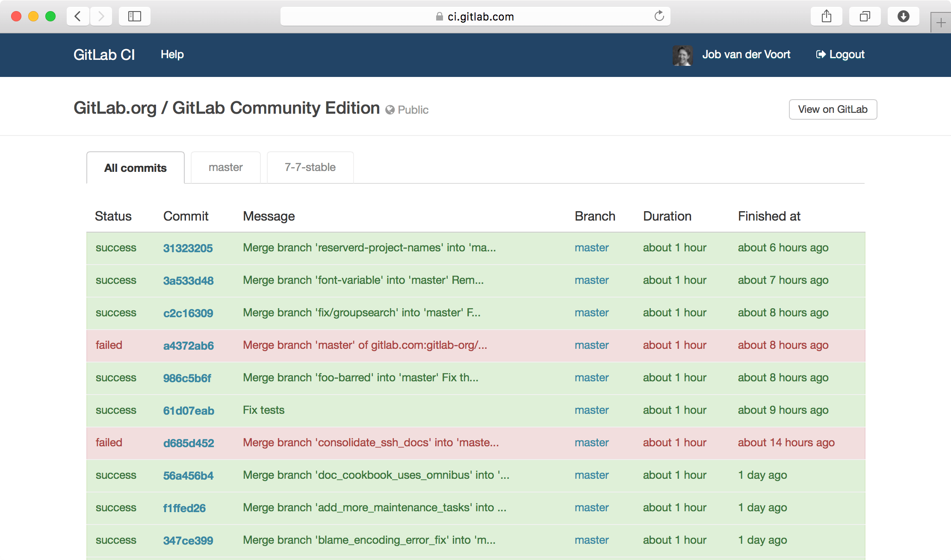Open commit c2c16309
951x560 pixels.
tap(188, 313)
